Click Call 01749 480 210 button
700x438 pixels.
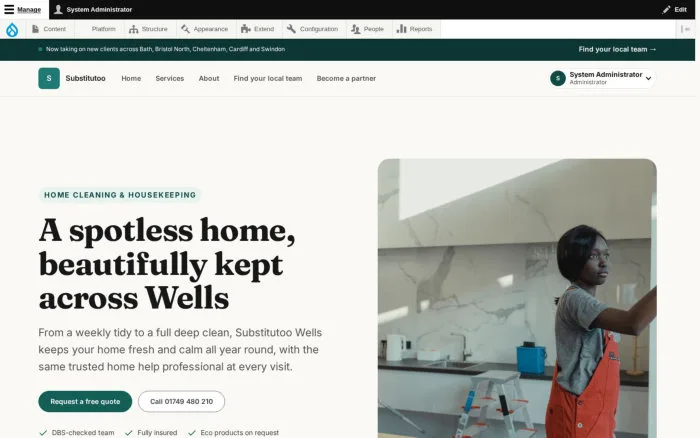[181, 401]
